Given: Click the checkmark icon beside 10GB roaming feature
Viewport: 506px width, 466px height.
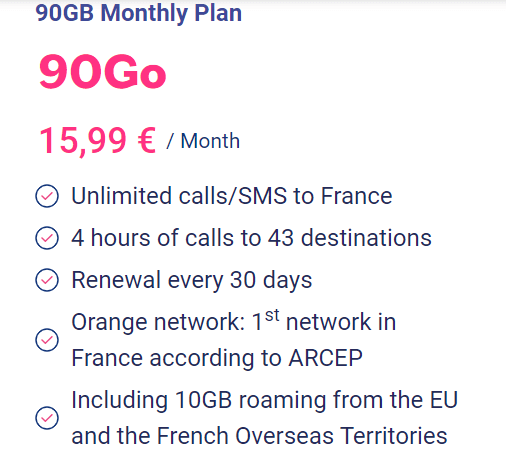Looking at the screenshot, I should coord(47,418).
